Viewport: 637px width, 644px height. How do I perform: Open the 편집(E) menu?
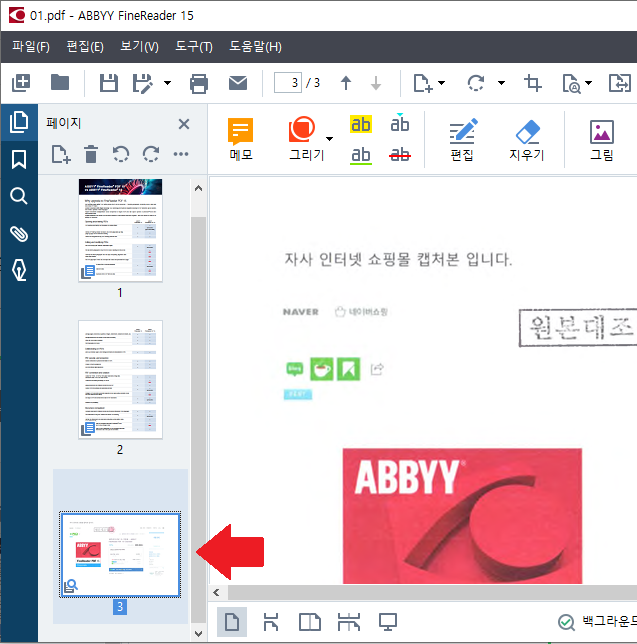85,46
